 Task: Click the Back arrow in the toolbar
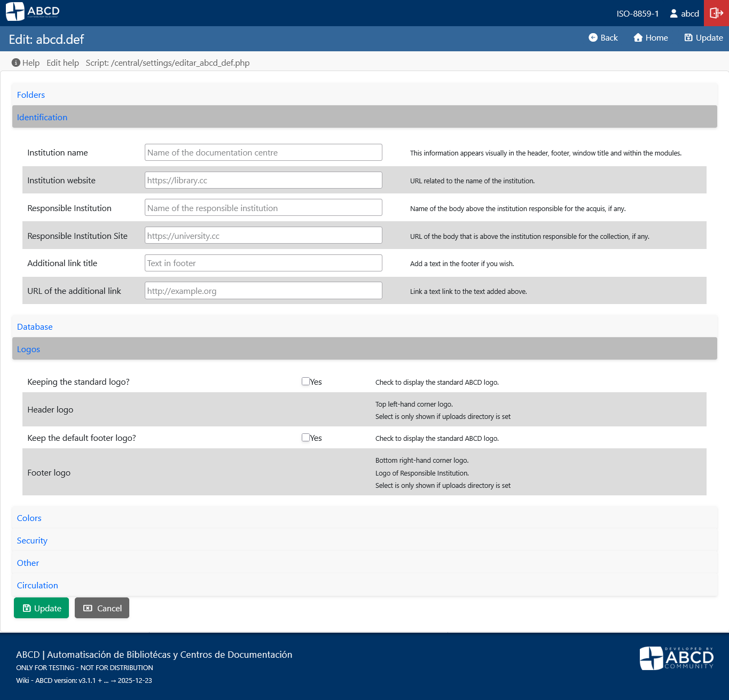tap(593, 37)
